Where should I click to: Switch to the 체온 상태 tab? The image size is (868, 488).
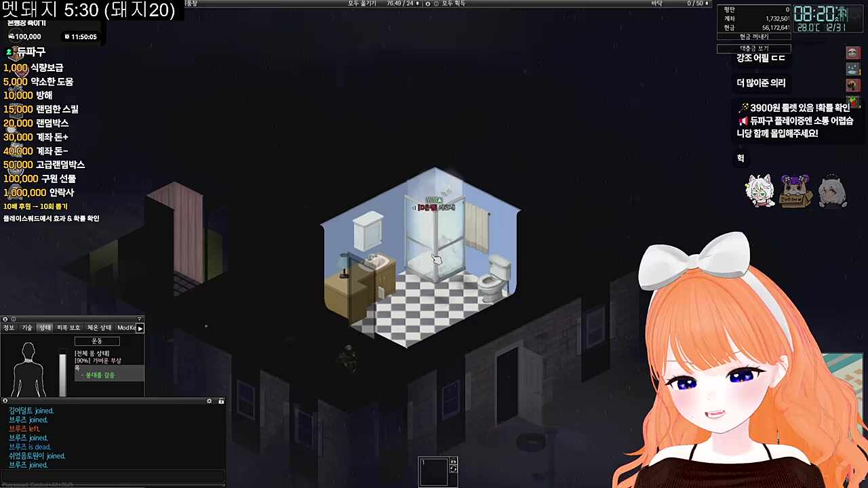98,328
